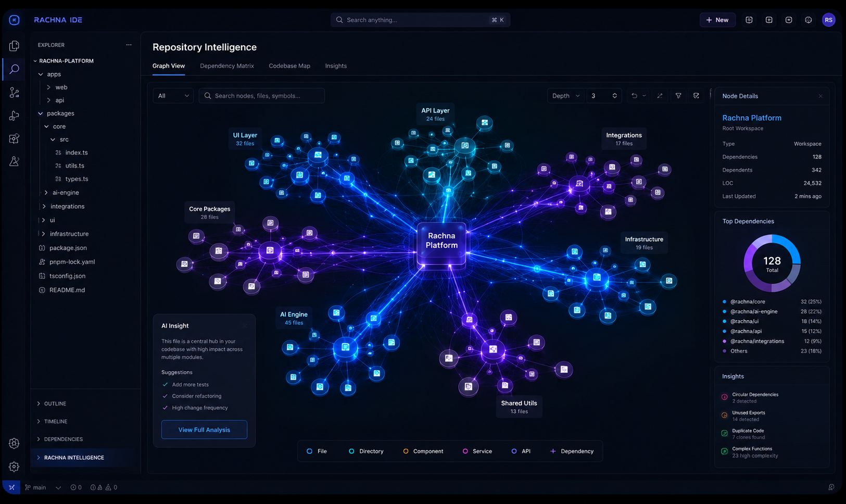
Task: Click the undo arrow in graph toolbar
Action: pos(634,96)
